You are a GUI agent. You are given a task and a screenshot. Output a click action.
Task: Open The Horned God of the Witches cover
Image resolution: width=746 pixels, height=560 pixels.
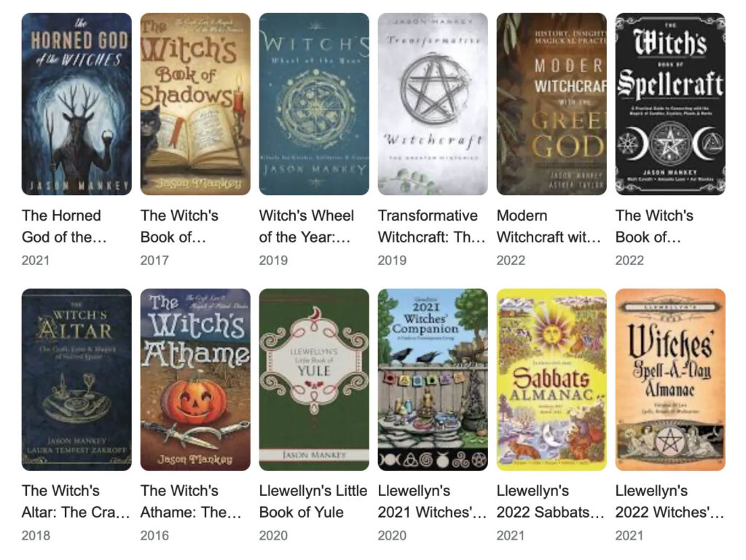[76, 104]
